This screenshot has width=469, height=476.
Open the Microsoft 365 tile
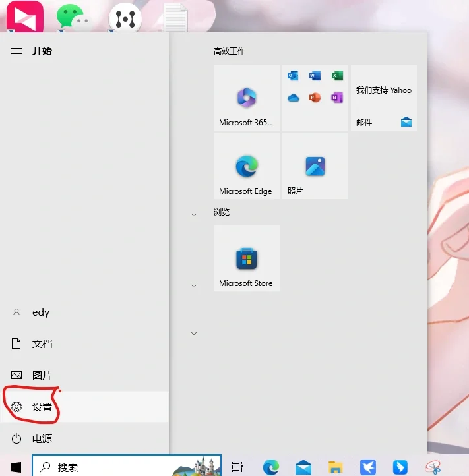246,98
